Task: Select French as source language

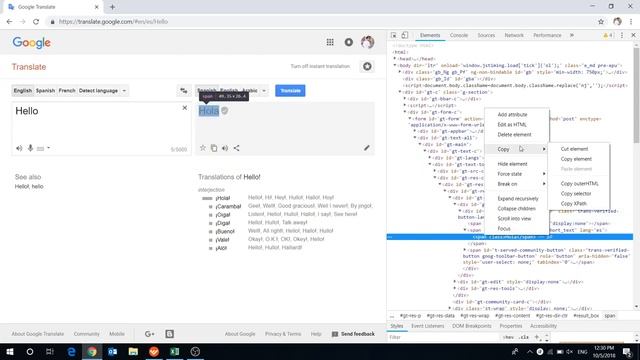Action: coord(67,91)
